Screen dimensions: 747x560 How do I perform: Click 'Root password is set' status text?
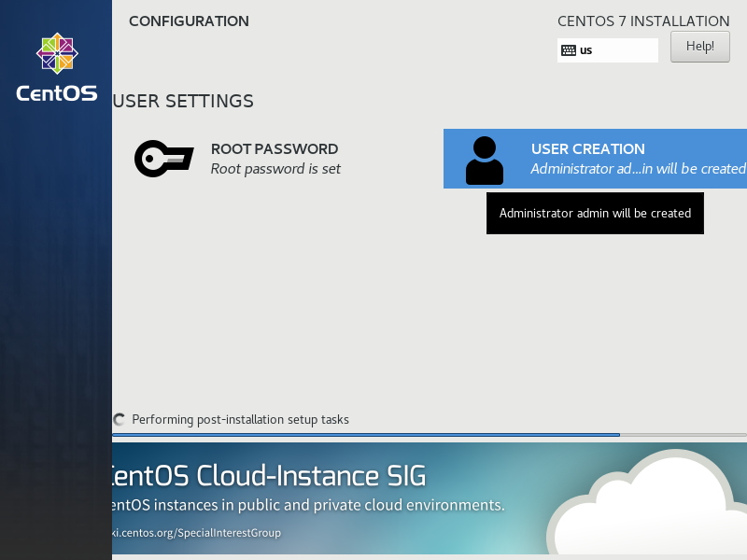(275, 169)
